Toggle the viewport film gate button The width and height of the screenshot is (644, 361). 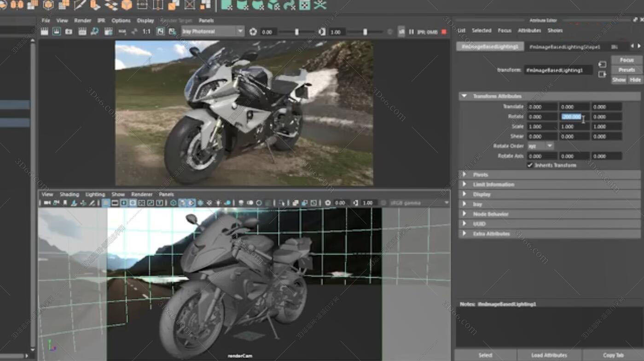[115, 203]
